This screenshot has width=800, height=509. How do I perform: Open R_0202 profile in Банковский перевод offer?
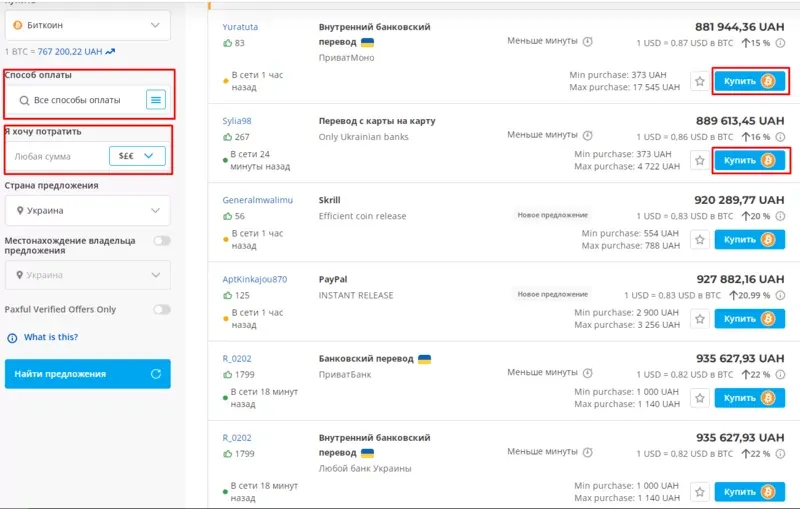[237, 359]
